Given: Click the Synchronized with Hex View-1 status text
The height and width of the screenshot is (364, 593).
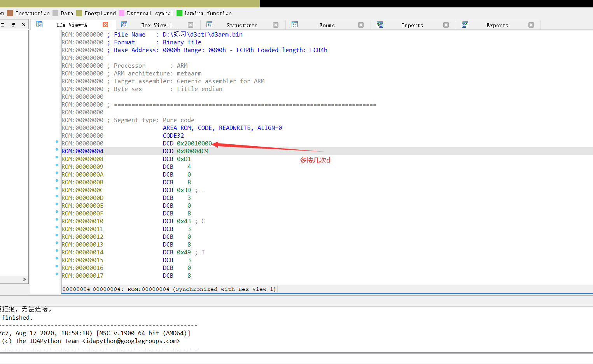Looking at the screenshot, I should pyautogui.click(x=226, y=289).
